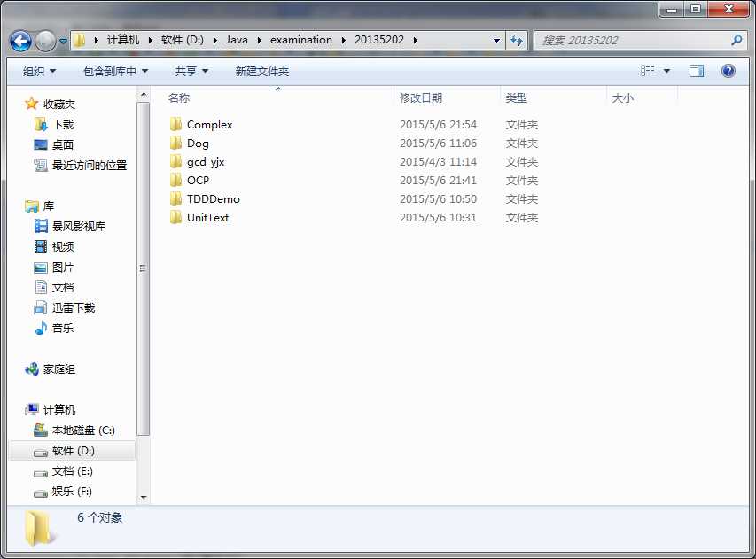Open 图片 library
The height and width of the screenshot is (559, 756).
63,267
